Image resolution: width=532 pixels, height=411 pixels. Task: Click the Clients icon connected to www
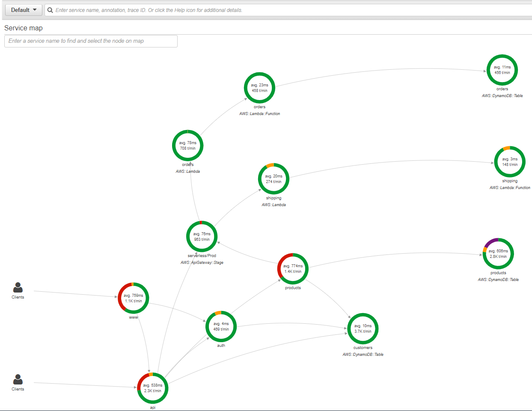(x=18, y=287)
